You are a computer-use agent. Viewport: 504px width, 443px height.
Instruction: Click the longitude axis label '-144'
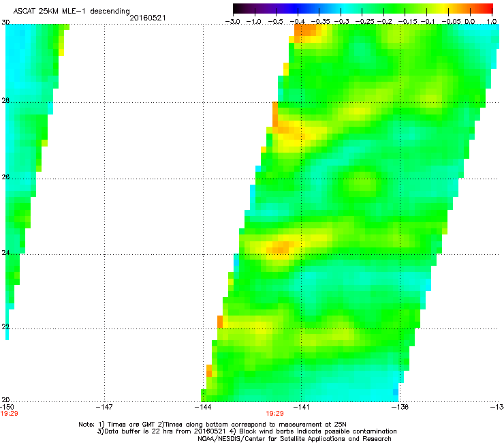pos(203,407)
